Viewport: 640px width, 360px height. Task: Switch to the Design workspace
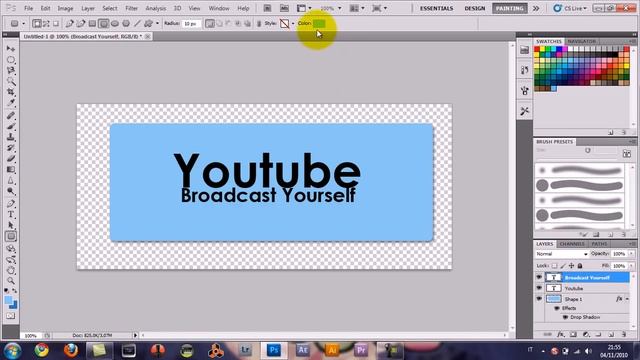pyautogui.click(x=475, y=8)
